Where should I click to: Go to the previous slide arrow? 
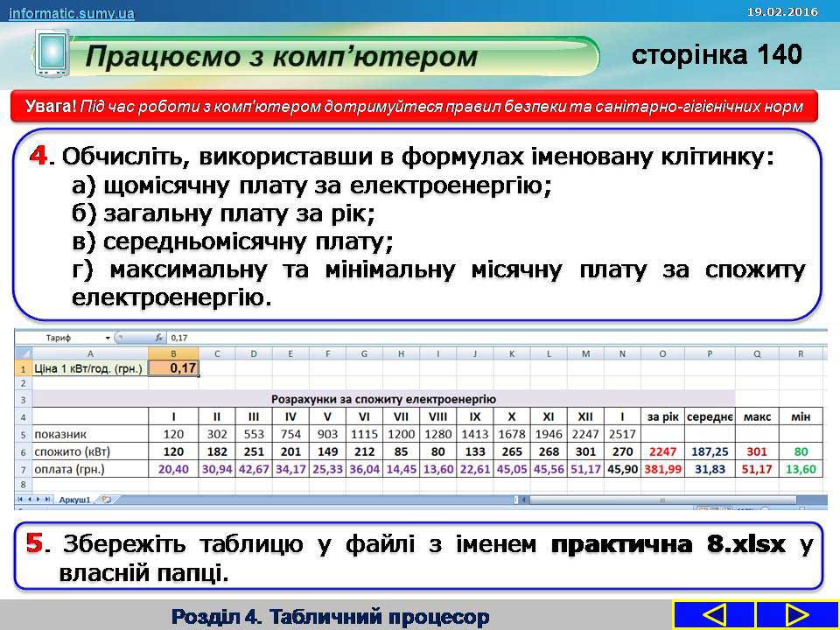pyautogui.click(x=714, y=615)
